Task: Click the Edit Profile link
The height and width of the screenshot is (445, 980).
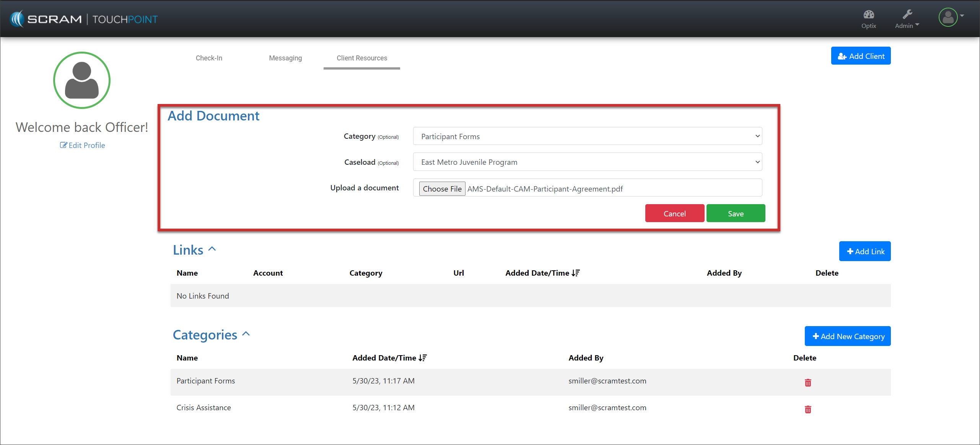Action: point(83,145)
